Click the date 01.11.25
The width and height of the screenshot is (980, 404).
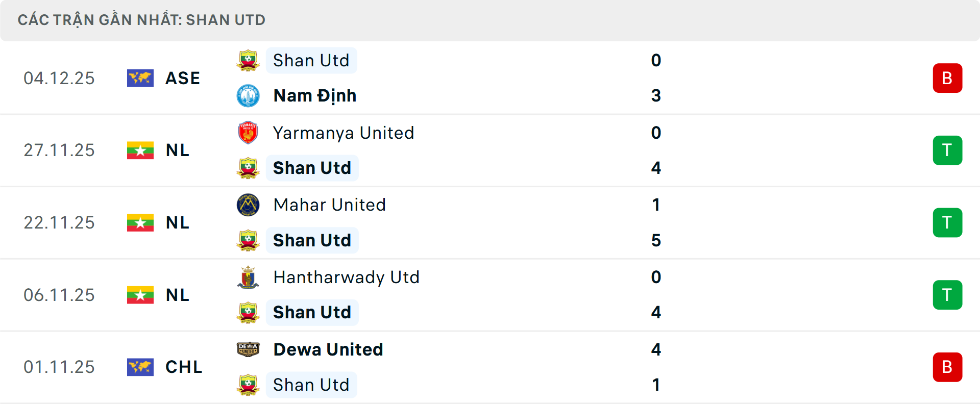(x=59, y=367)
